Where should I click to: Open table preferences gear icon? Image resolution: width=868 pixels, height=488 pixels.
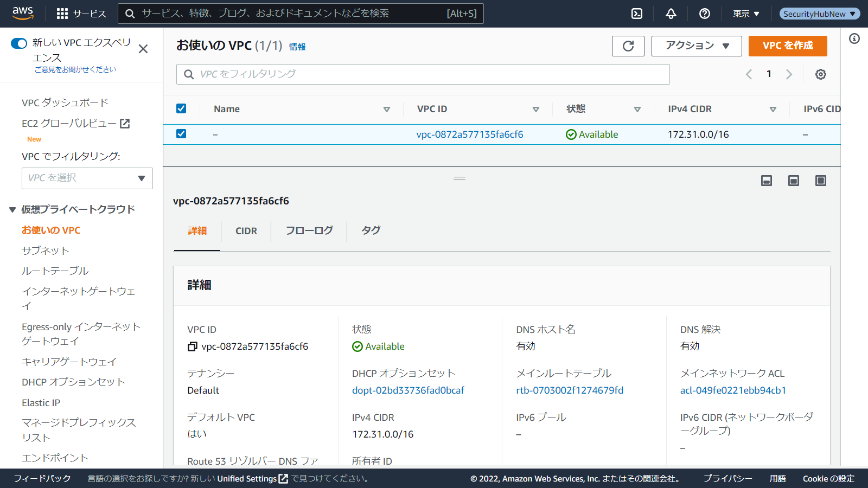pyautogui.click(x=821, y=74)
